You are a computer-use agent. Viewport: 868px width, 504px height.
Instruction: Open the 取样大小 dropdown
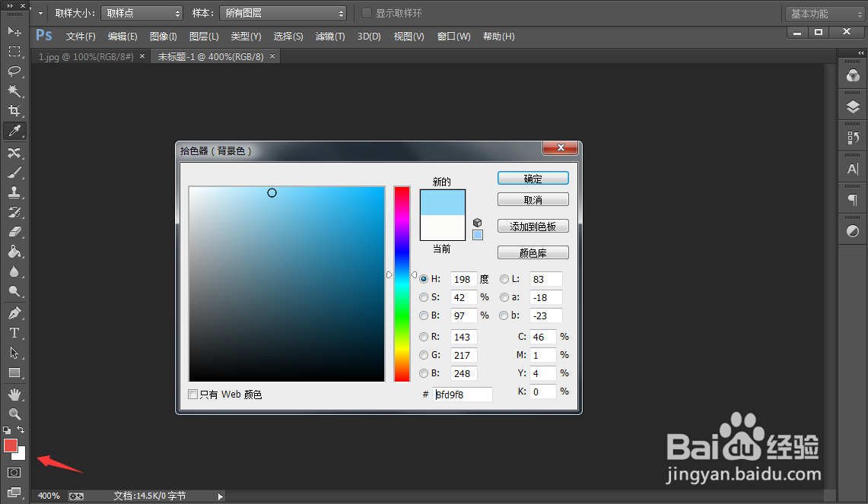point(141,12)
